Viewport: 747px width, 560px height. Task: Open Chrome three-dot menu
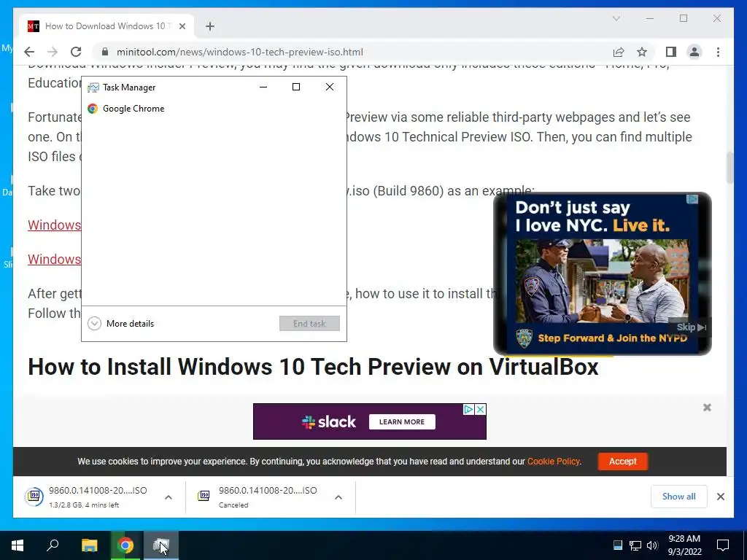(x=718, y=52)
